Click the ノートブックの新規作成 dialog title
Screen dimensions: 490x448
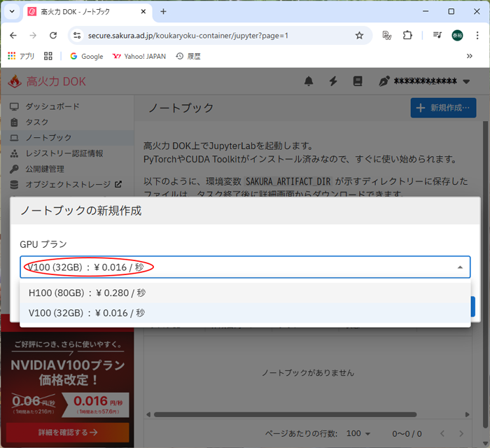(x=81, y=211)
